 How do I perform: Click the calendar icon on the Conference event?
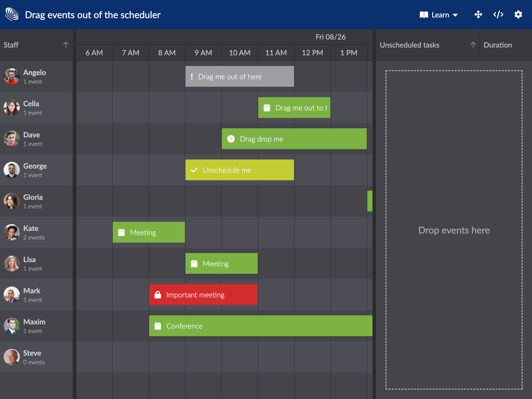[x=158, y=325]
